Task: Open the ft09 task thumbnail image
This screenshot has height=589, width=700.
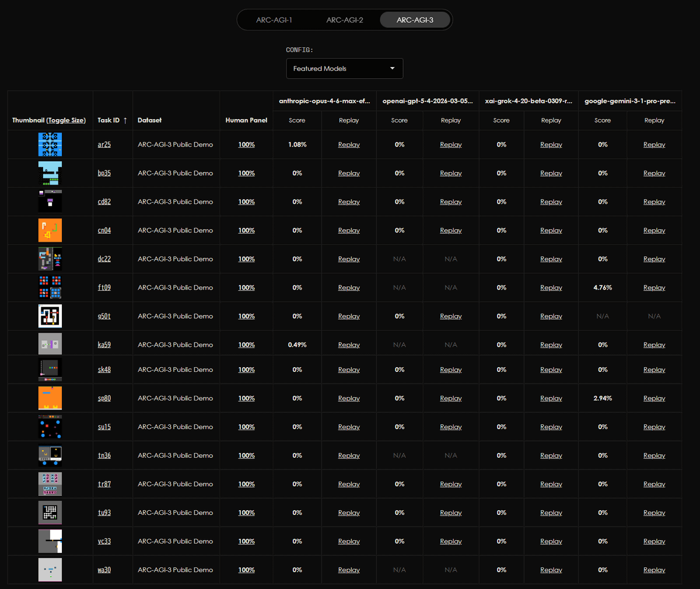Action: coord(50,287)
